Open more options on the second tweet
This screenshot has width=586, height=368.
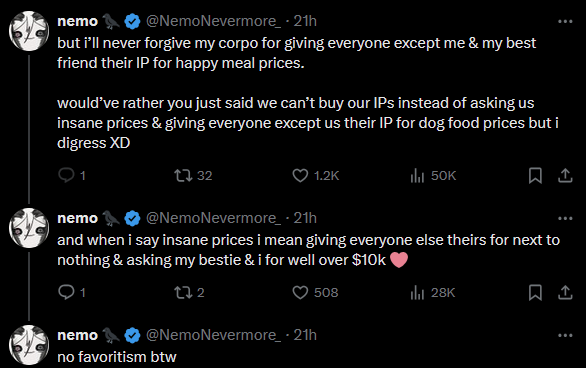565,218
